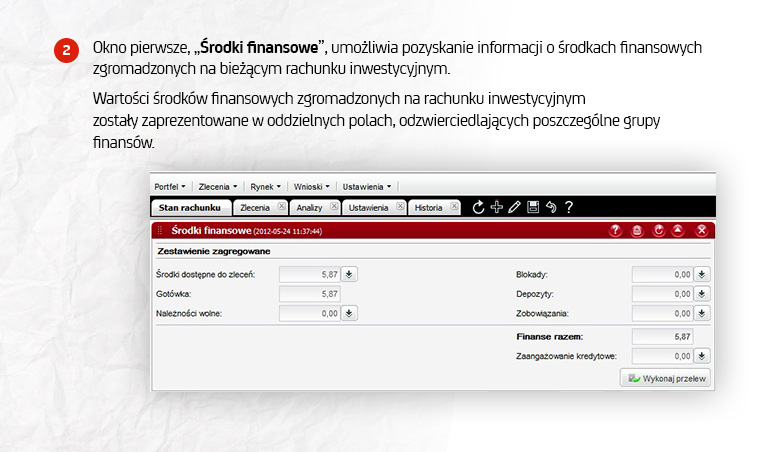Click the Zobowiązania value field
The height and width of the screenshot is (452, 759).
coord(663,313)
